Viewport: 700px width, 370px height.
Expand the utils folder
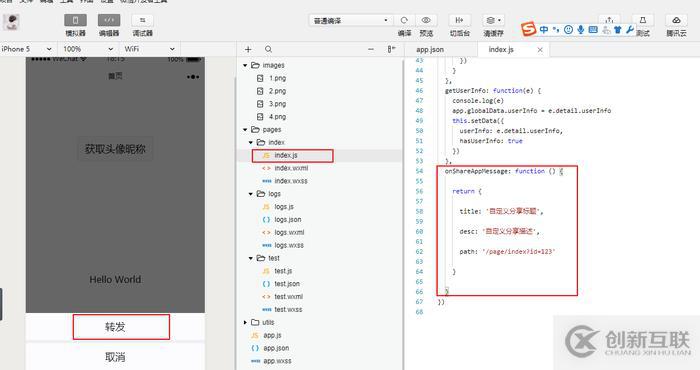pyautogui.click(x=245, y=323)
